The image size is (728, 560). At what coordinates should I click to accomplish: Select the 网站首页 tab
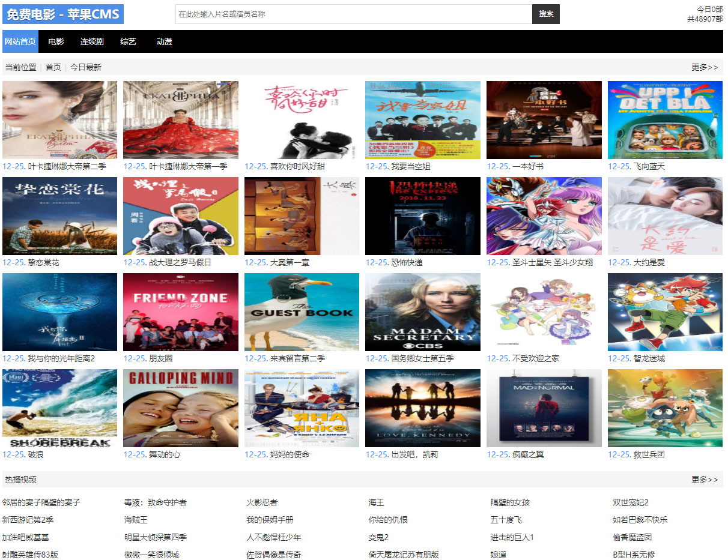pyautogui.click(x=20, y=41)
